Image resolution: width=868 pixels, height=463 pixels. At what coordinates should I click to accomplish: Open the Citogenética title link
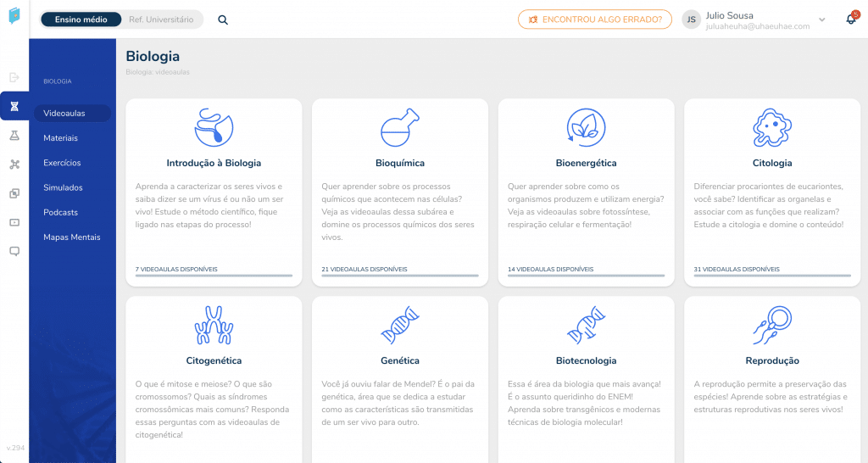(214, 360)
